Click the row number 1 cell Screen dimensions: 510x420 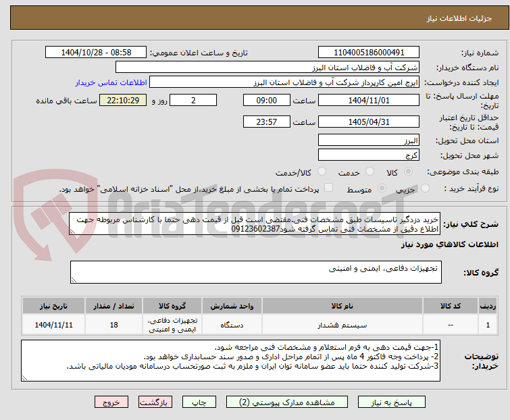tap(488, 324)
